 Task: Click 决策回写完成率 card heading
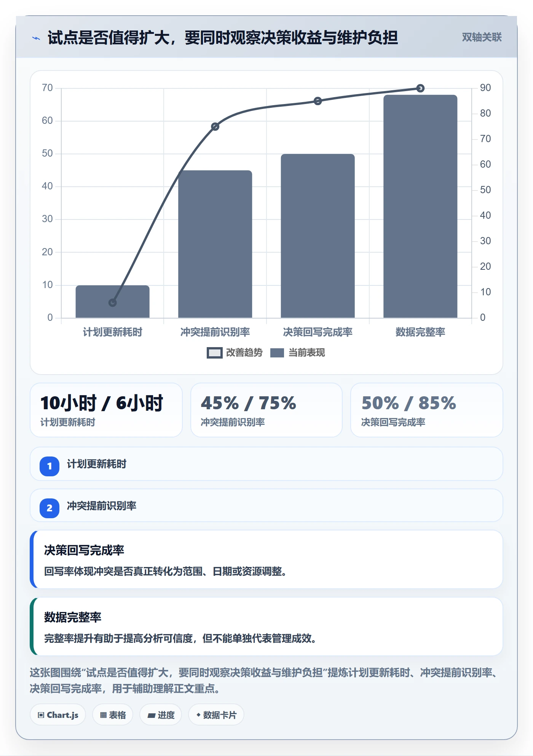pos(84,550)
